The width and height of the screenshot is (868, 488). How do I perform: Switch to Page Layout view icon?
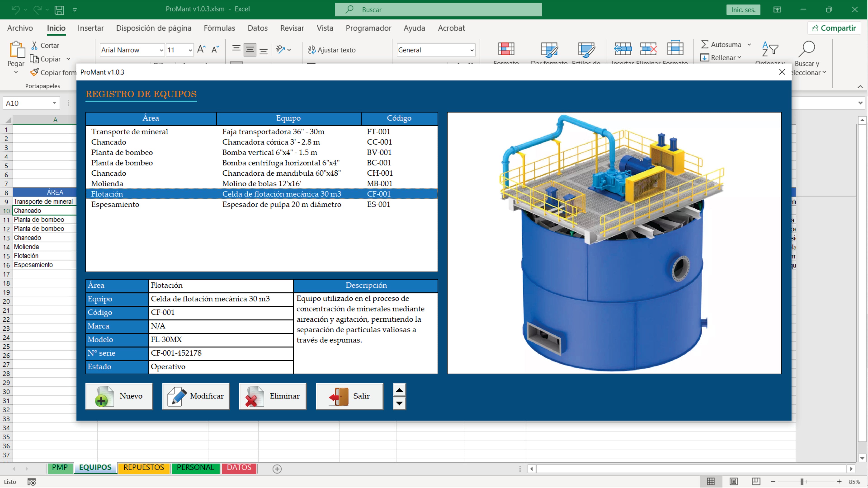pos(734,482)
